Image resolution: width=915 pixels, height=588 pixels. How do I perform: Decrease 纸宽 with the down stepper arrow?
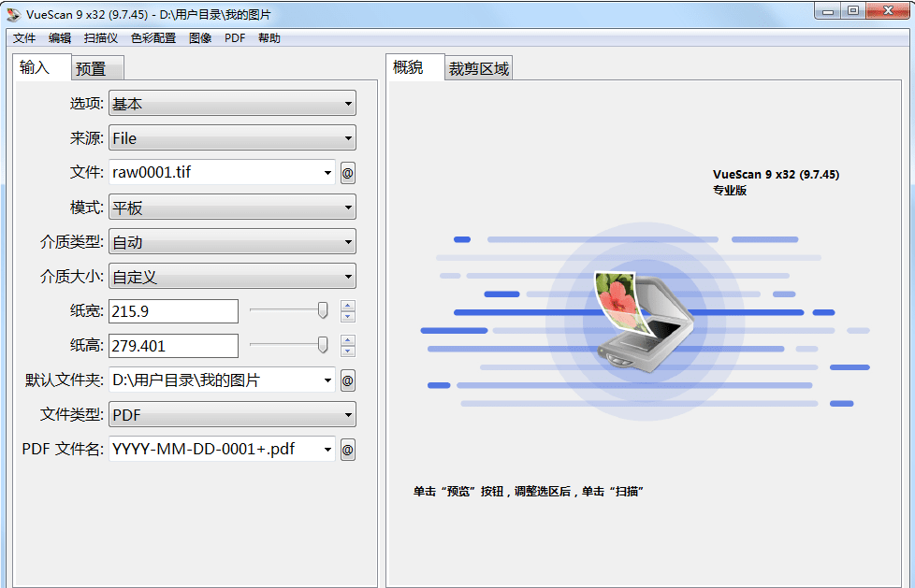pos(348,317)
